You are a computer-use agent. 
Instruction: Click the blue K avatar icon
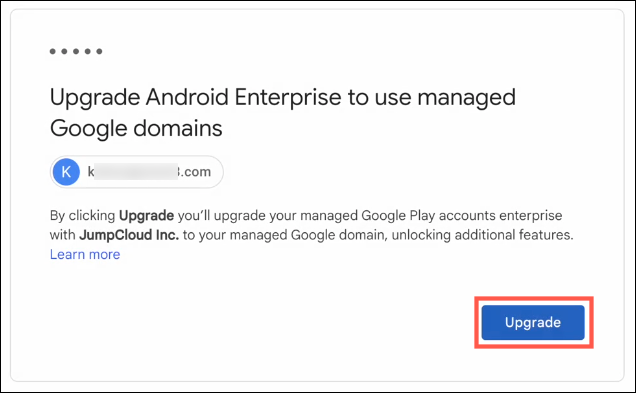coord(66,172)
